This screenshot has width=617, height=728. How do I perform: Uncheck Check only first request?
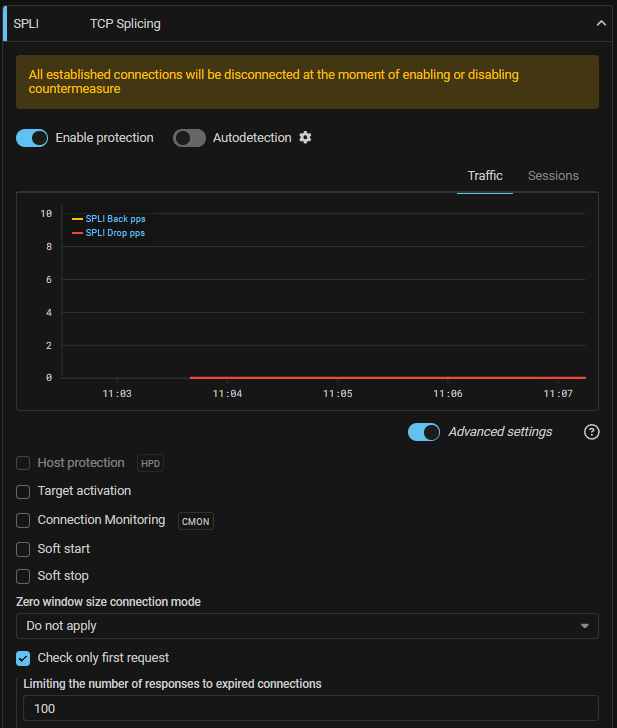point(24,658)
